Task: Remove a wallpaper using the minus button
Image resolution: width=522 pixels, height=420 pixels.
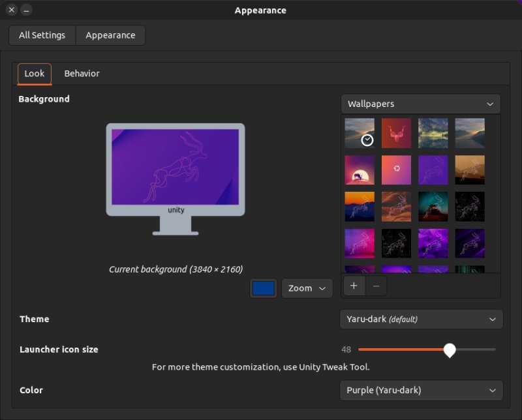Action: [x=375, y=286]
